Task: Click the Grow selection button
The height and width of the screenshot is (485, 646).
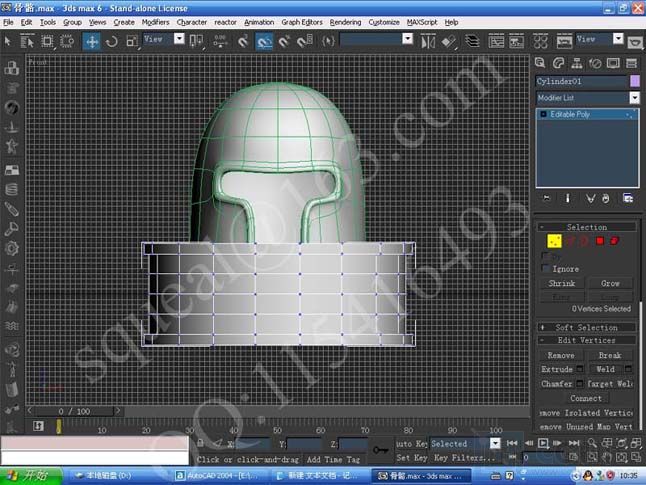Action: pyautogui.click(x=610, y=283)
